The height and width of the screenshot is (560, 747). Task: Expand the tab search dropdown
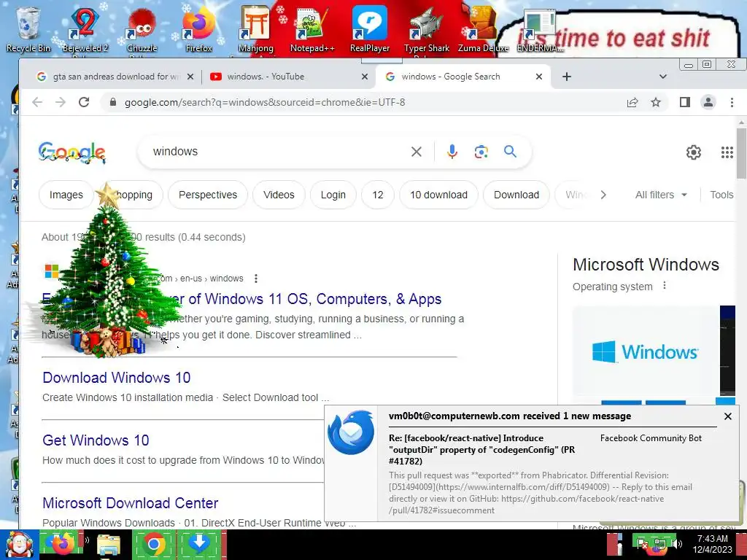[662, 77]
